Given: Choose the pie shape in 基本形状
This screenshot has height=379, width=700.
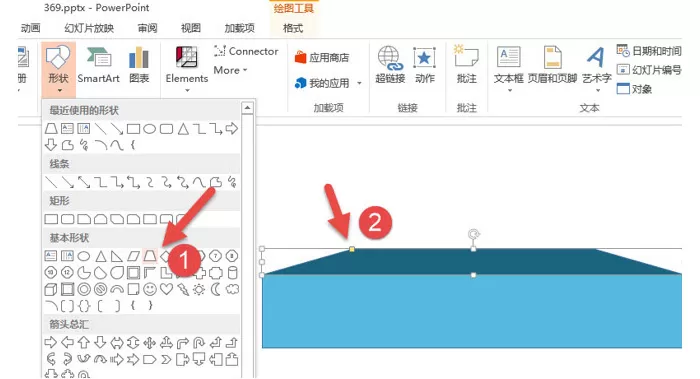Looking at the screenshot, I should click(84, 272).
